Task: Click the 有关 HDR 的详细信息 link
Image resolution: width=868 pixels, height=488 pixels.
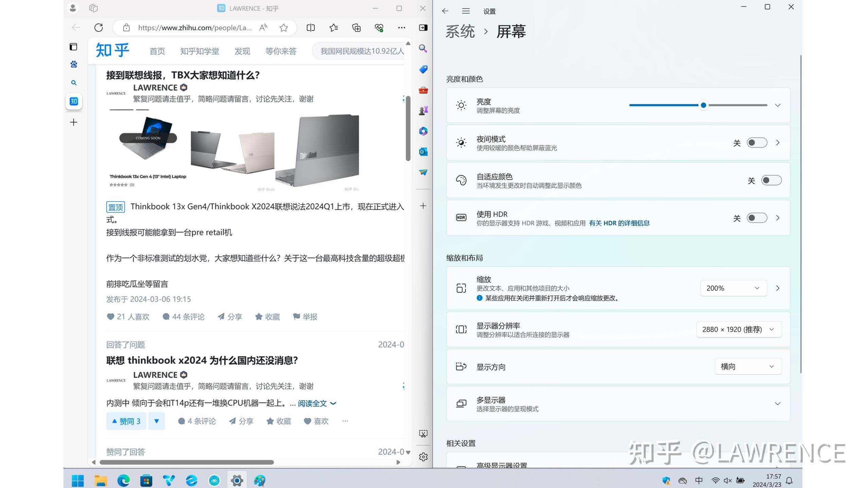Action: pyautogui.click(x=619, y=223)
